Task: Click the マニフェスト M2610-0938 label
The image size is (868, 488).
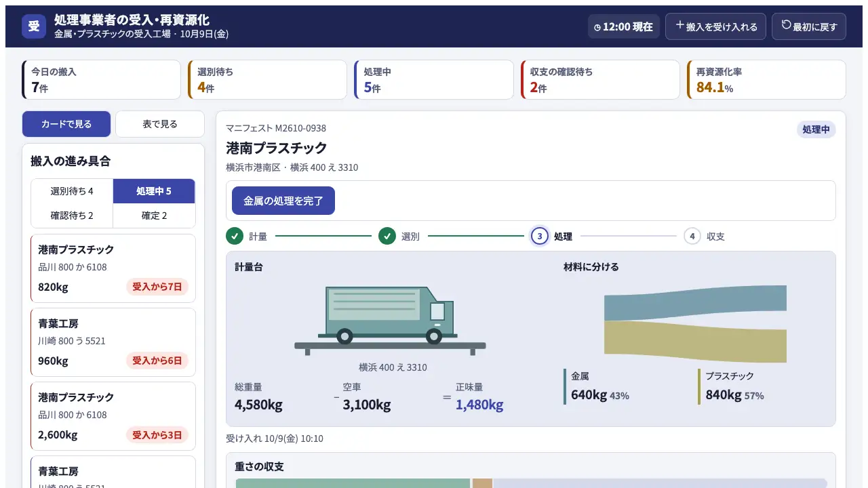Action: [276, 128]
